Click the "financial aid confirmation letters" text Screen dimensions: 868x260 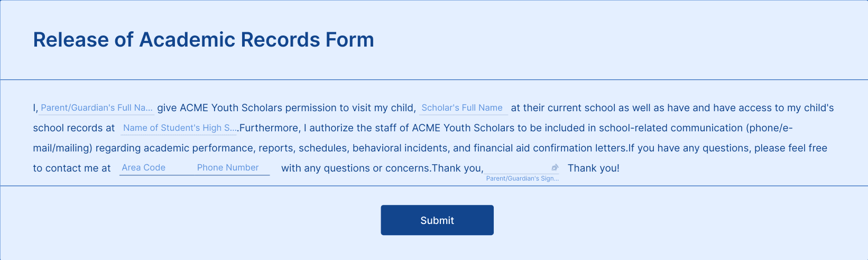coord(549,148)
